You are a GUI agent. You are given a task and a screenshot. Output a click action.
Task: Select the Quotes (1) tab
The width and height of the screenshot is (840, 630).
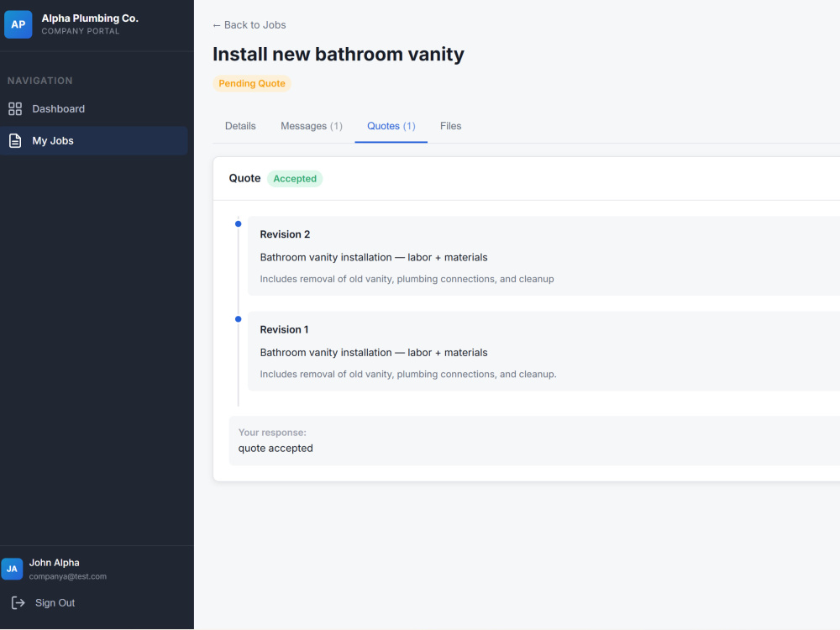point(391,126)
